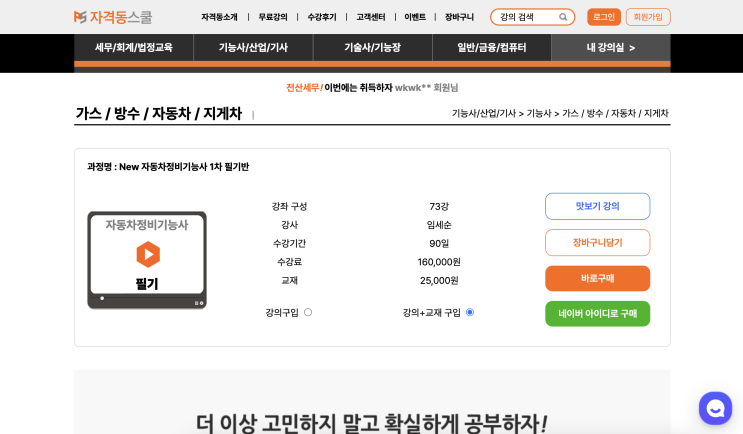Click breadcrumb 가스 / 방수 / 자동차 / 지게차

coord(615,113)
